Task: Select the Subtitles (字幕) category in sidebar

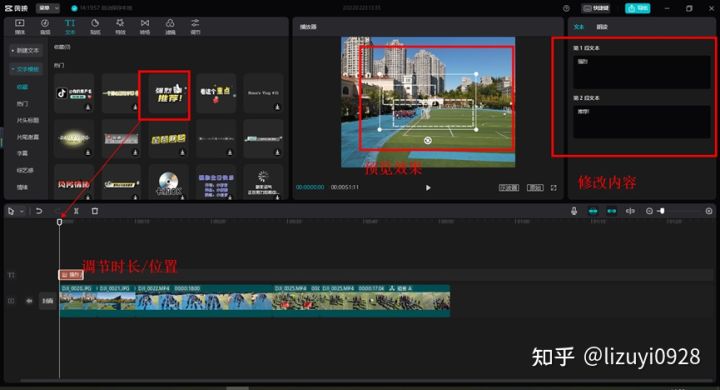Action: click(x=22, y=153)
